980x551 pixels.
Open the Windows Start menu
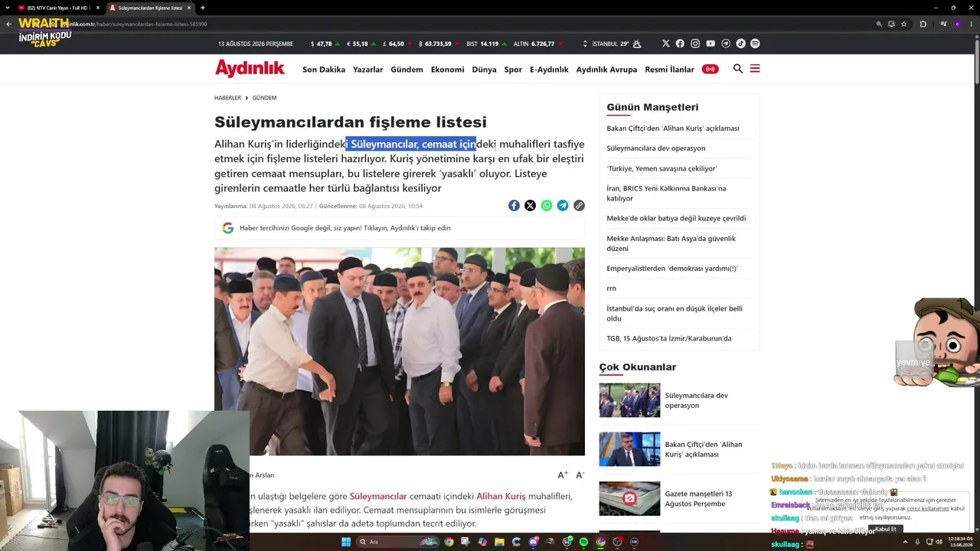coord(346,542)
